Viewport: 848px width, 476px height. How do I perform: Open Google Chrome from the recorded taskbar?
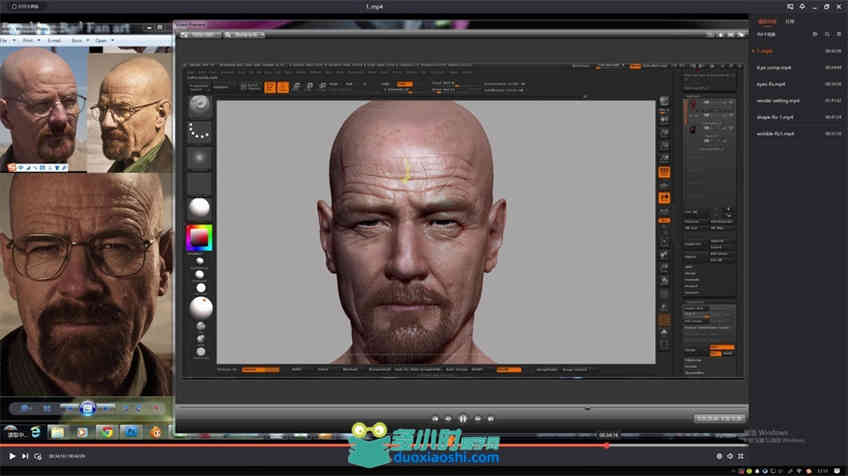pos(107,432)
